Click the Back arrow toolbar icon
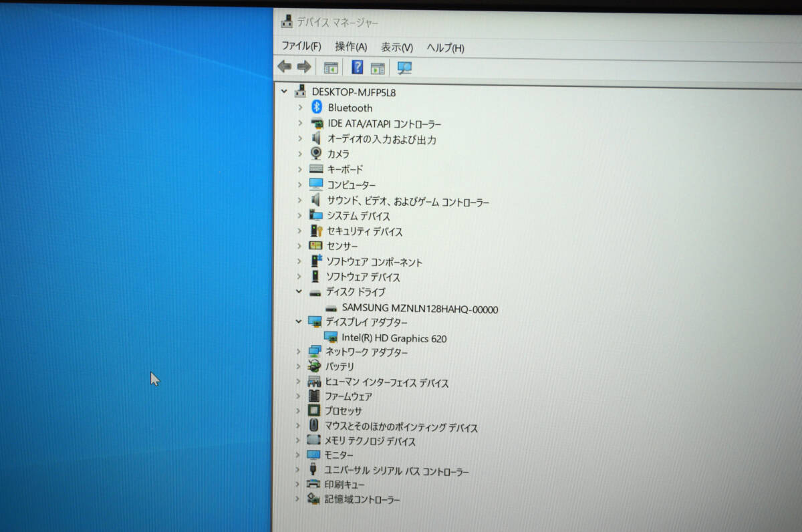The width and height of the screenshot is (802, 532). pyautogui.click(x=285, y=66)
